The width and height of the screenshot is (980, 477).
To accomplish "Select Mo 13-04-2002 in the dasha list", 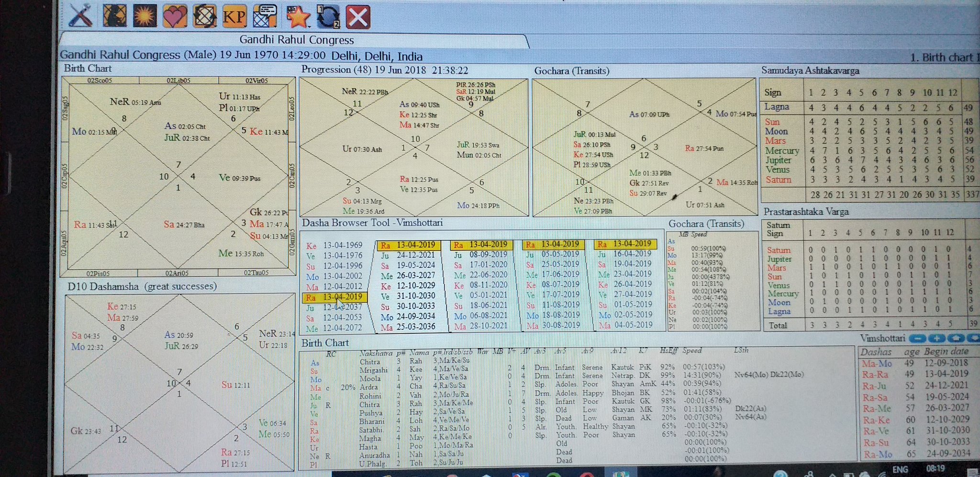I will (334, 277).
